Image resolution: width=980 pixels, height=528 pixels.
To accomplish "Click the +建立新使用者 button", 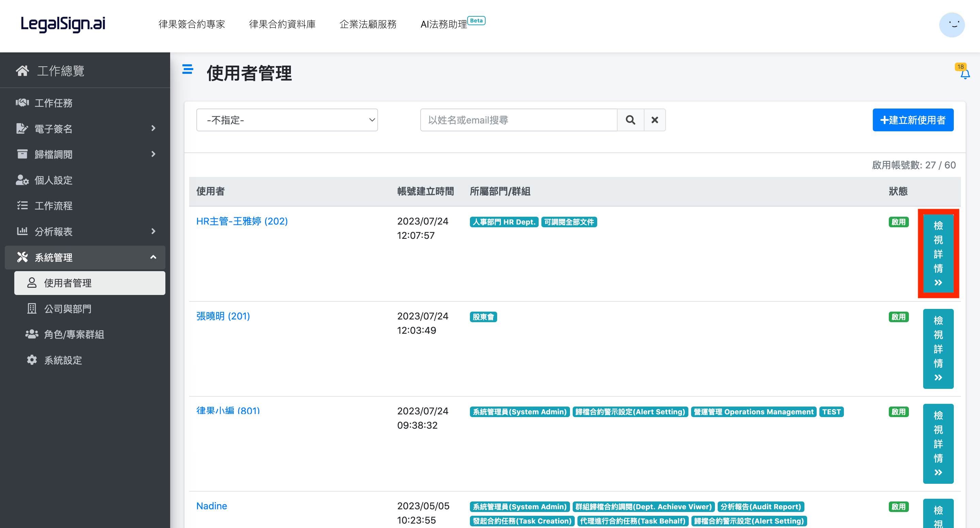I will (913, 120).
